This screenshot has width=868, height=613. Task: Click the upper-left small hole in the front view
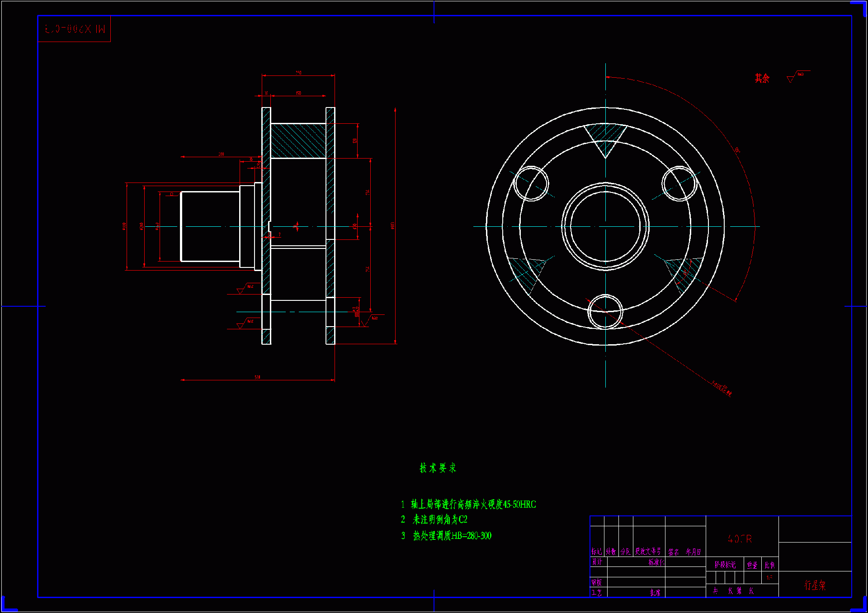tap(531, 183)
